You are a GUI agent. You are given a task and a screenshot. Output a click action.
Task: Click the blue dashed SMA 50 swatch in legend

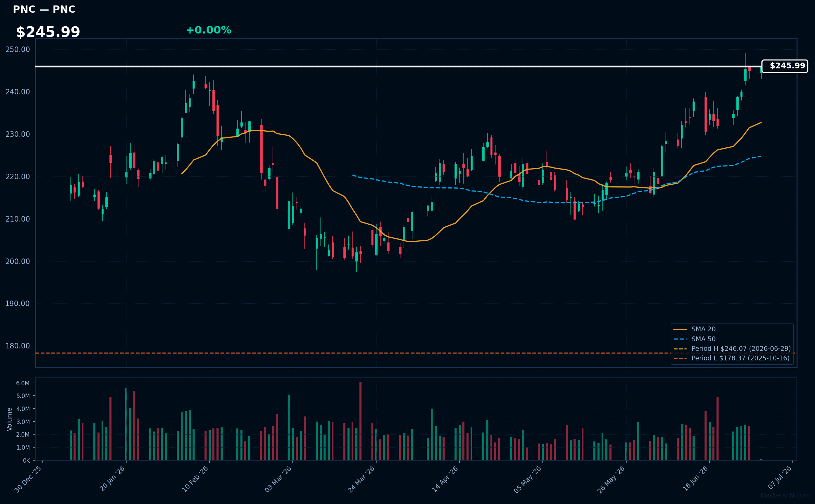(x=680, y=339)
